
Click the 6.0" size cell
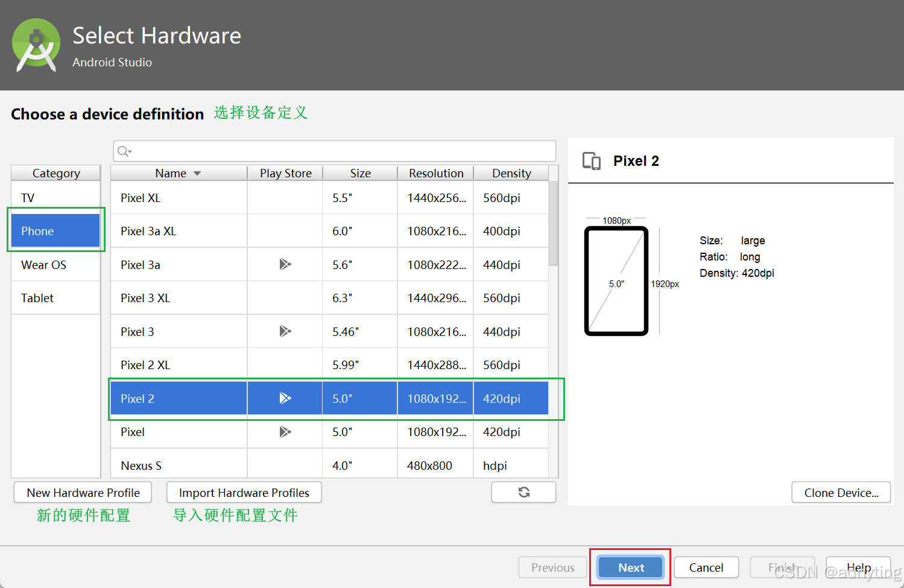(360, 231)
